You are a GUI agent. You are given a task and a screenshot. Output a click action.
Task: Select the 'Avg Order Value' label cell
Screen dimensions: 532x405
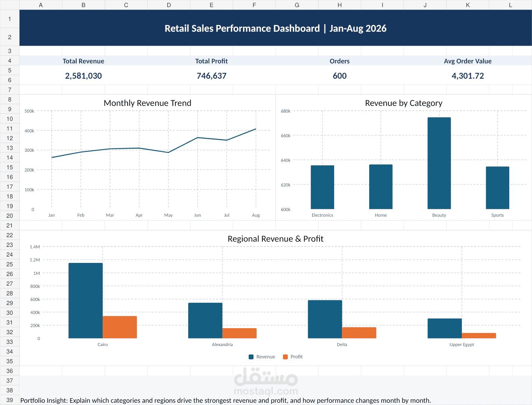point(468,61)
